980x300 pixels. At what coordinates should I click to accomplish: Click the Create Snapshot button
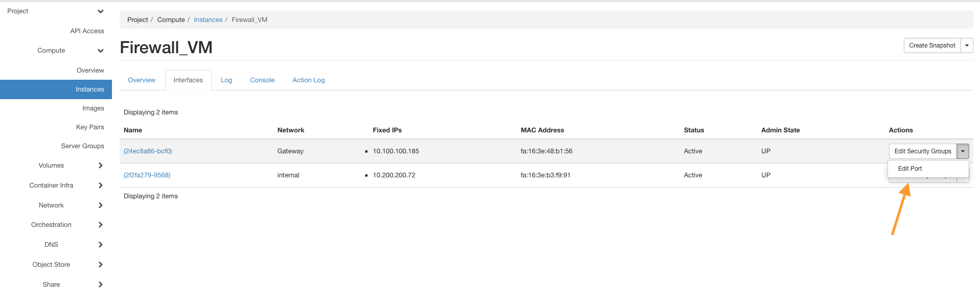click(x=932, y=45)
